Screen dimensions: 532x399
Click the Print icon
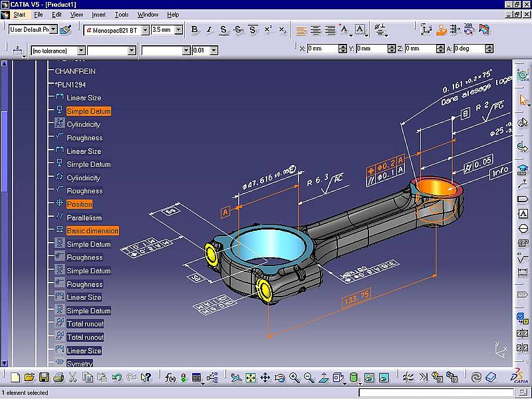click(57, 378)
